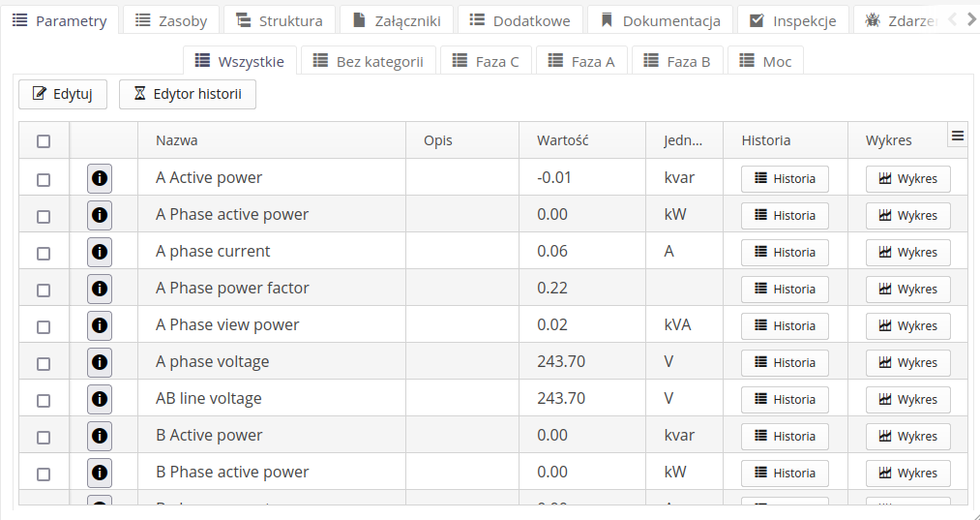
Task: Click info icon for A Active power
Action: pos(99,178)
